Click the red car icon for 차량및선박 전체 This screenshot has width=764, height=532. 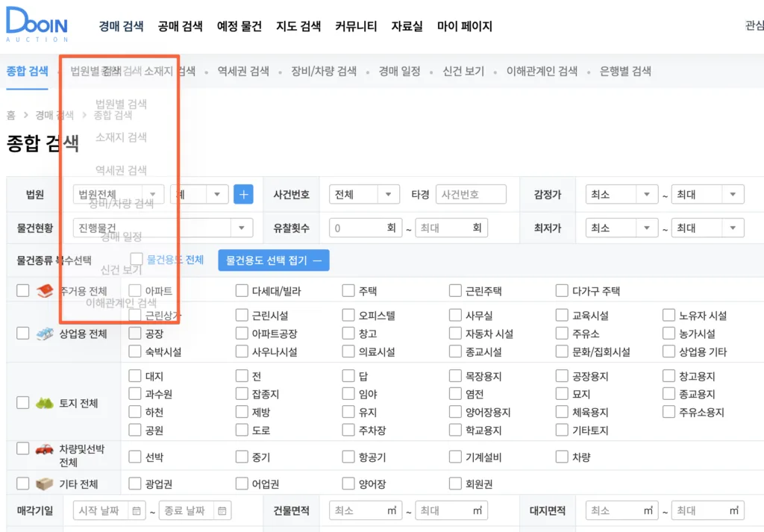tap(44, 448)
